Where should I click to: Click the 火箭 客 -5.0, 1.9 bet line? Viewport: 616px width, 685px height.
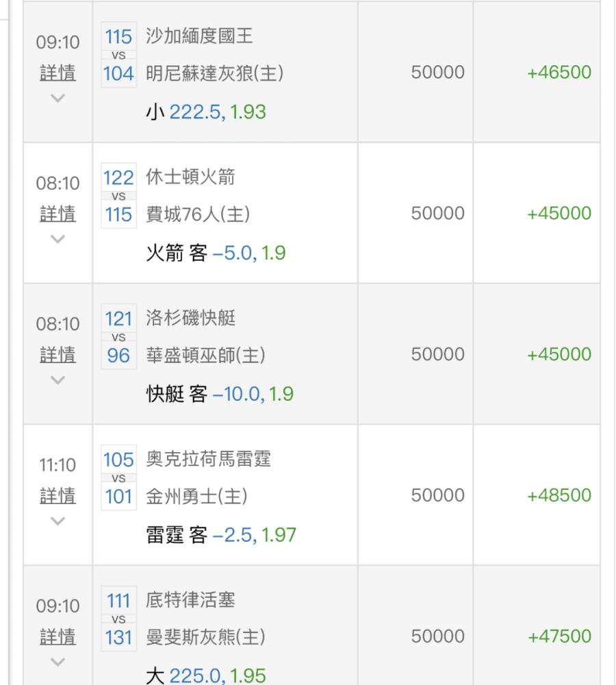[x=216, y=253]
